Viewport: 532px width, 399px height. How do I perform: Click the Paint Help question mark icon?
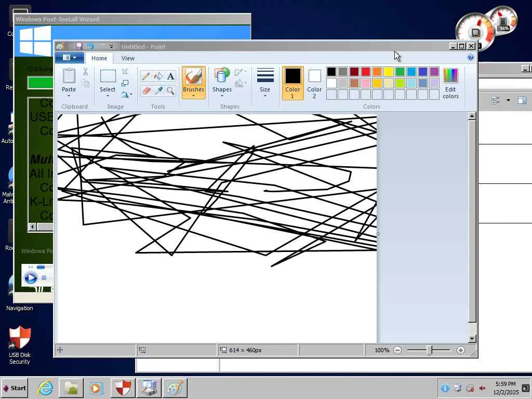tap(471, 57)
